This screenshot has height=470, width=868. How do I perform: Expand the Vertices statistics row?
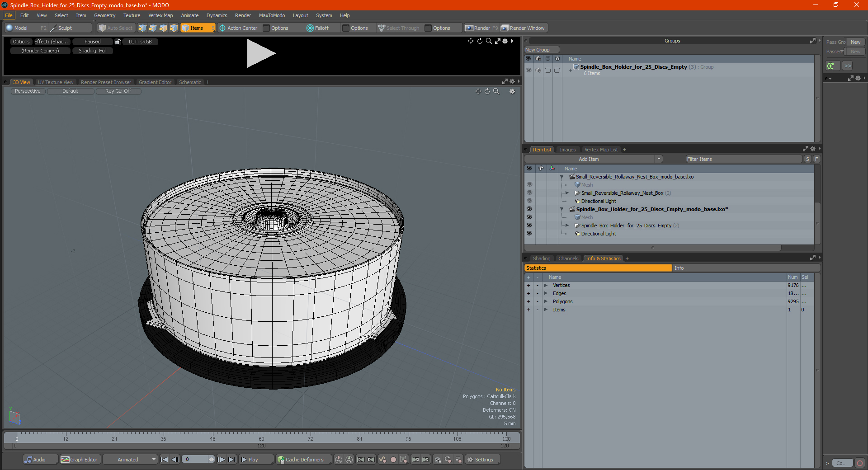click(546, 286)
